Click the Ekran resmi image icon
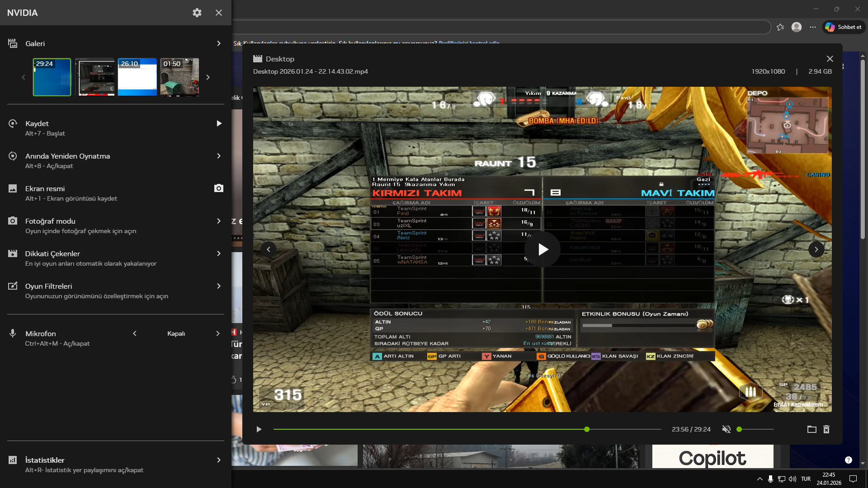The width and height of the screenshot is (868, 488). (x=13, y=188)
